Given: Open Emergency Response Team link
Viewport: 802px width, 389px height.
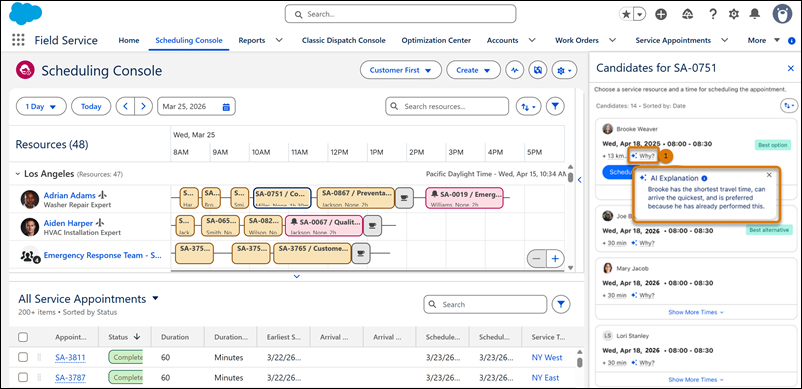Looking at the screenshot, I should (103, 255).
